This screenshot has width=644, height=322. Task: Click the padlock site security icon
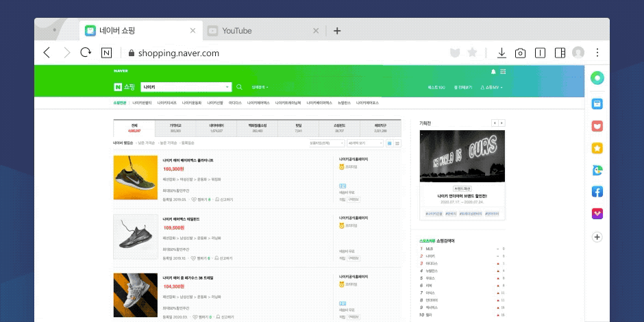132,53
